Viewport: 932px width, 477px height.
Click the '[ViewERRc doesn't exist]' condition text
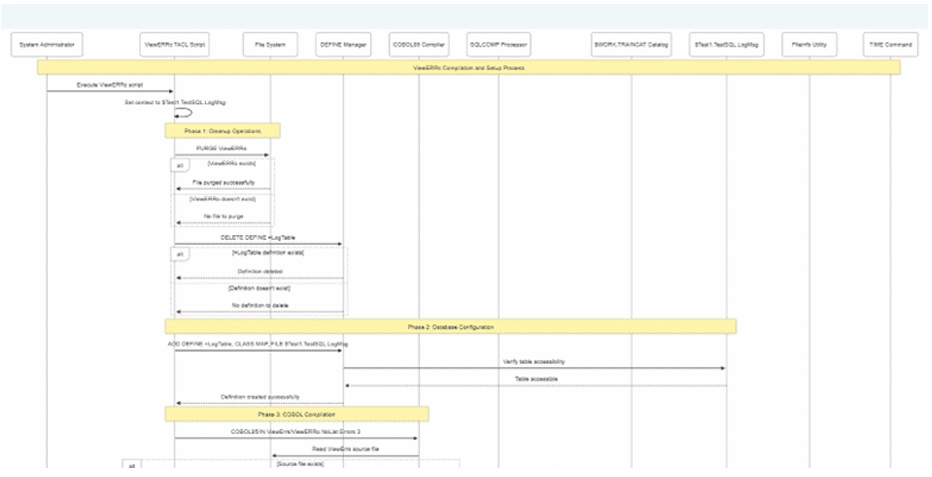click(x=222, y=200)
